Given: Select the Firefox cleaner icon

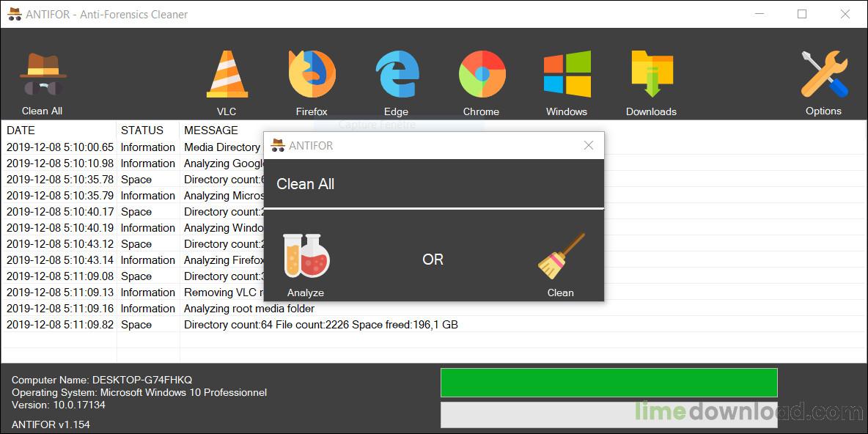Looking at the screenshot, I should coord(312,76).
